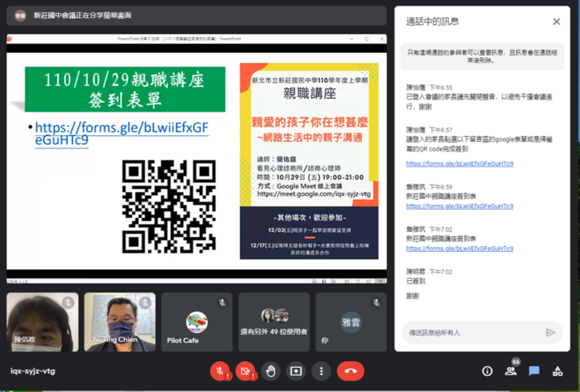Turn on your camera
The image size is (580, 392).
(245, 371)
